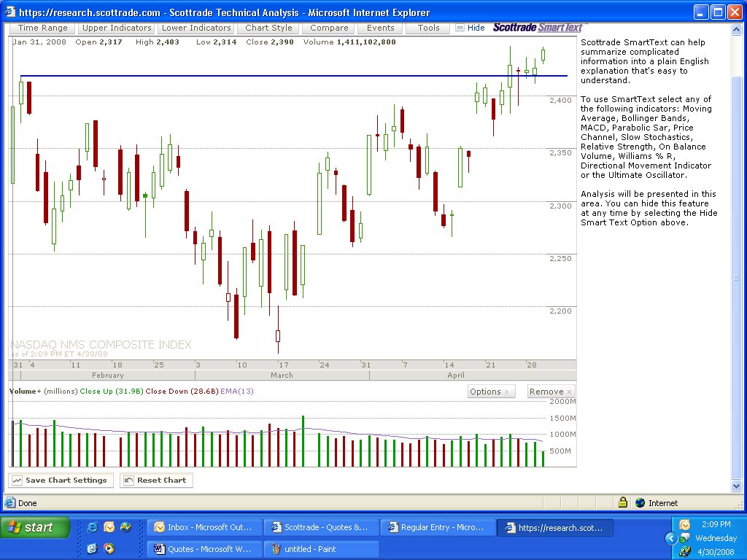
Task: Launch Outlook from Quick Launch
Action: 109,526
